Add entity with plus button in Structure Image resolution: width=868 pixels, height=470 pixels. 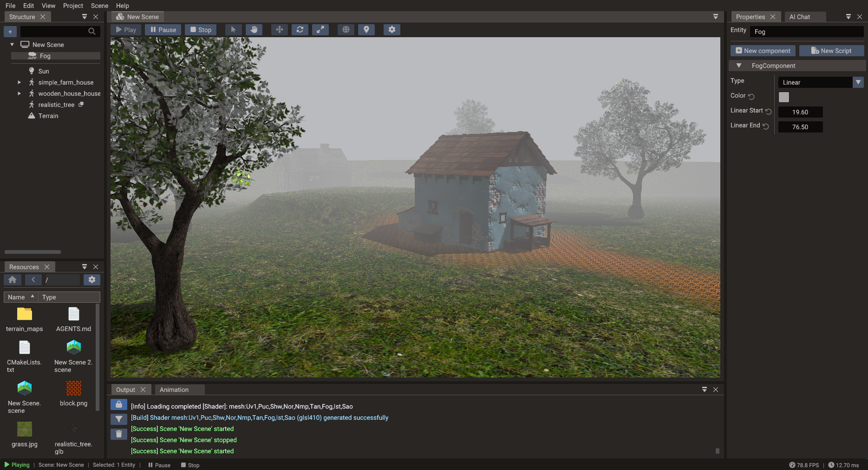pos(10,32)
